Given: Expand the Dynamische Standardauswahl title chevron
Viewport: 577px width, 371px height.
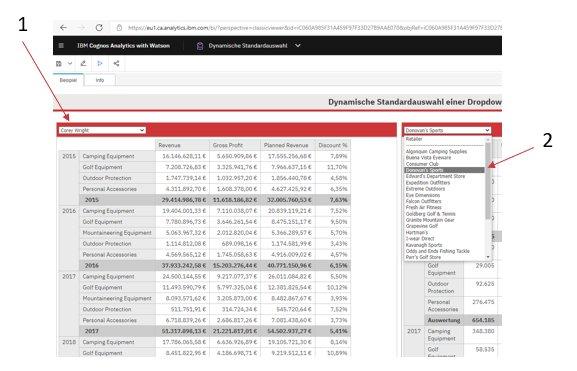Looking at the screenshot, I should (x=298, y=46).
